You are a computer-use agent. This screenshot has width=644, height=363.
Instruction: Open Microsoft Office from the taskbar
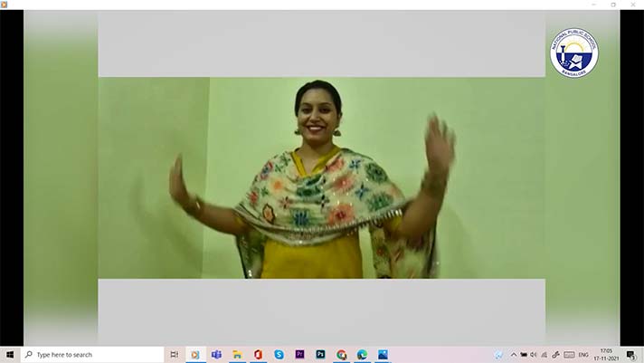pyautogui.click(x=258, y=355)
